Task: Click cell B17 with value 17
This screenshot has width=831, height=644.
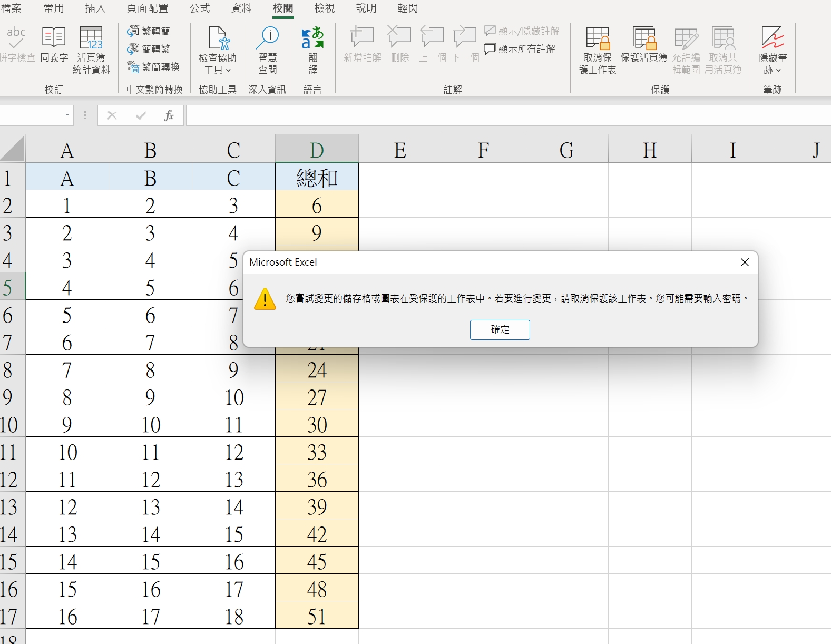Action: [x=150, y=616]
